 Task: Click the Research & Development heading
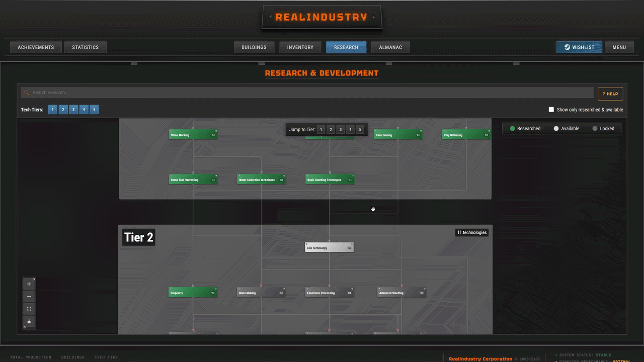click(x=321, y=73)
